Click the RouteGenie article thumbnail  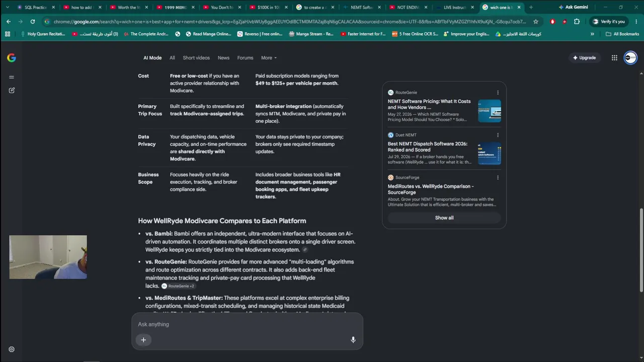[x=490, y=111]
